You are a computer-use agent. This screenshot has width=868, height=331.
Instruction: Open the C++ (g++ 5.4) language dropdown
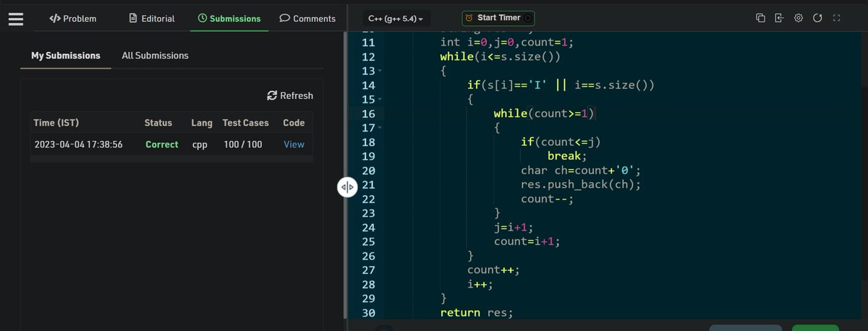tap(396, 18)
